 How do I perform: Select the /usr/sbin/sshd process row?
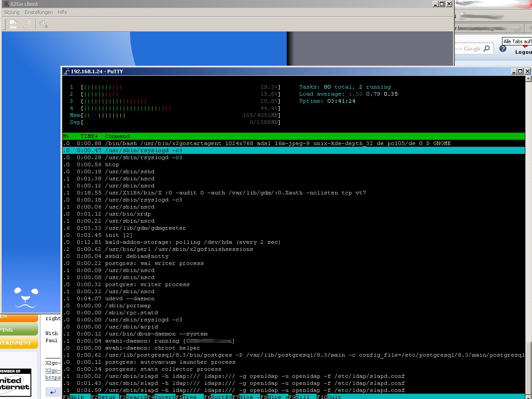(294, 172)
